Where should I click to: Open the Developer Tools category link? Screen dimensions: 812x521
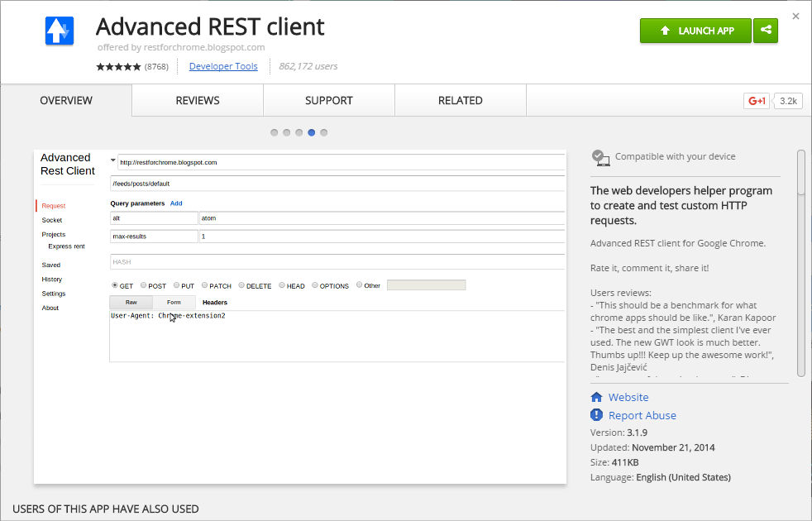pyautogui.click(x=223, y=66)
